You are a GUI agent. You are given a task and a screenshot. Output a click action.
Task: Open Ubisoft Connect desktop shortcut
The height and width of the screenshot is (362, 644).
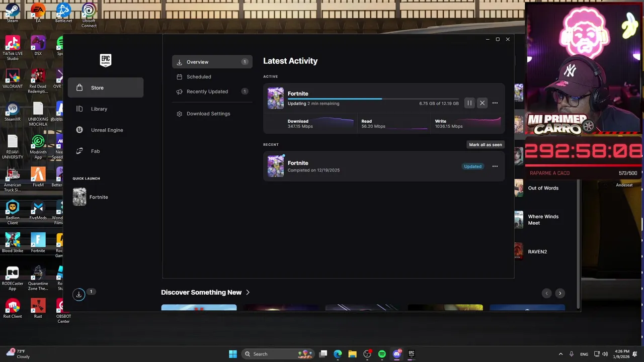click(89, 16)
